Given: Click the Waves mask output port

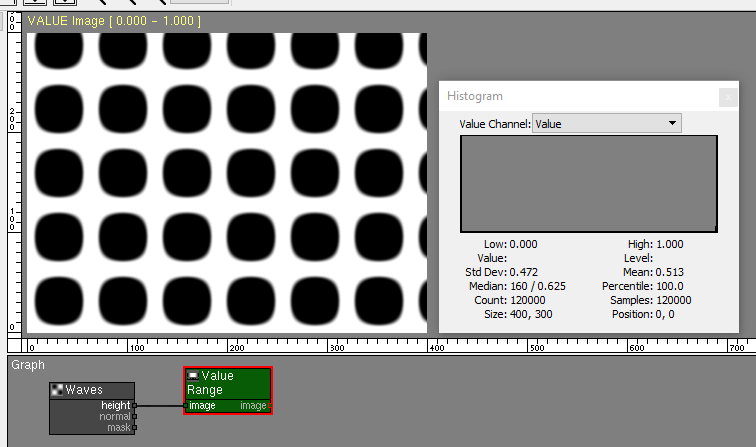Looking at the screenshot, I should tap(135, 427).
